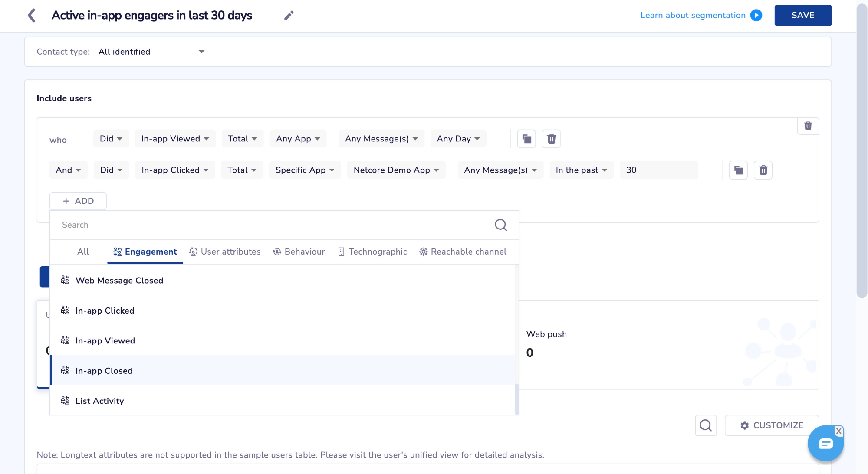Change the And operator dropdown

click(68, 170)
